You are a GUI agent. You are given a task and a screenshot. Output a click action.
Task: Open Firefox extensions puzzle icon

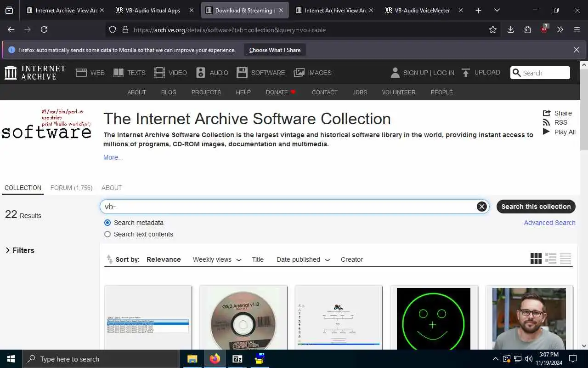coord(527,29)
